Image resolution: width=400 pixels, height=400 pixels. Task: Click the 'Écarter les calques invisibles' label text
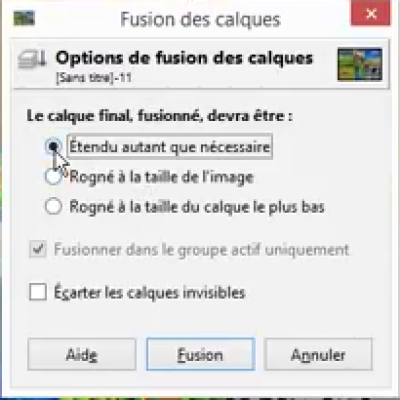(150, 292)
